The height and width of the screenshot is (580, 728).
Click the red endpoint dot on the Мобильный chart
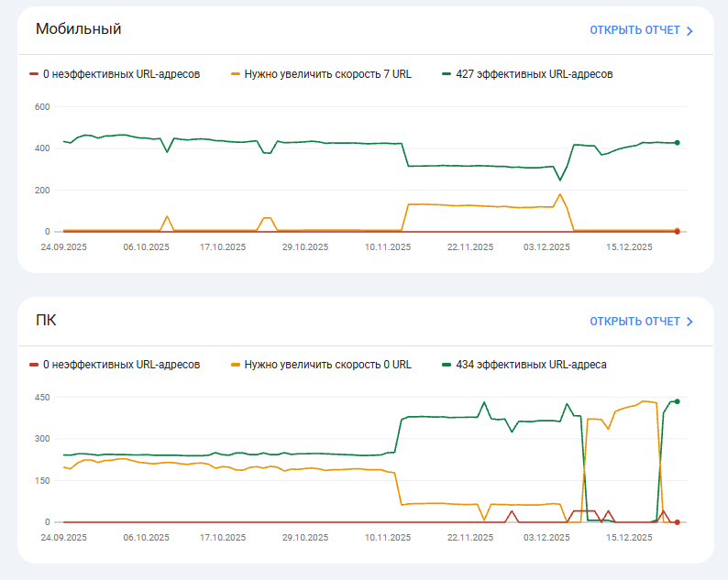[677, 232]
